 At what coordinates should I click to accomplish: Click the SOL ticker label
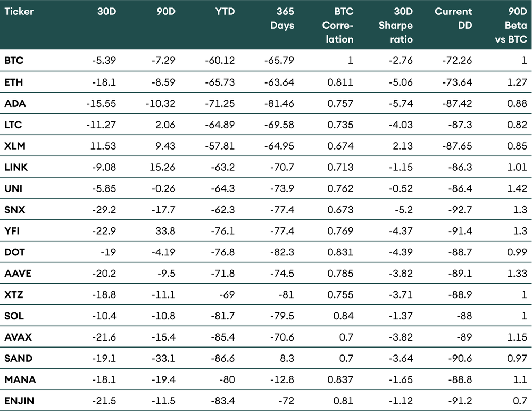pyautogui.click(x=14, y=316)
